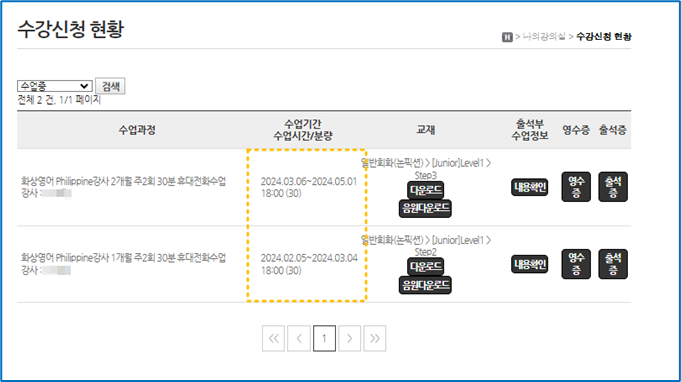Click the 나의강의실 breadcrumb link

point(544,37)
